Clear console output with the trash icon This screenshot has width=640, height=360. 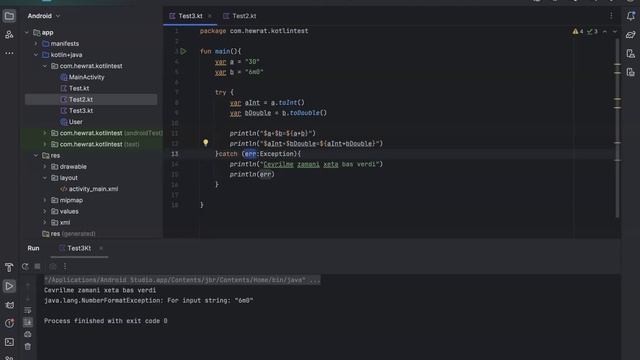[x=27, y=347]
